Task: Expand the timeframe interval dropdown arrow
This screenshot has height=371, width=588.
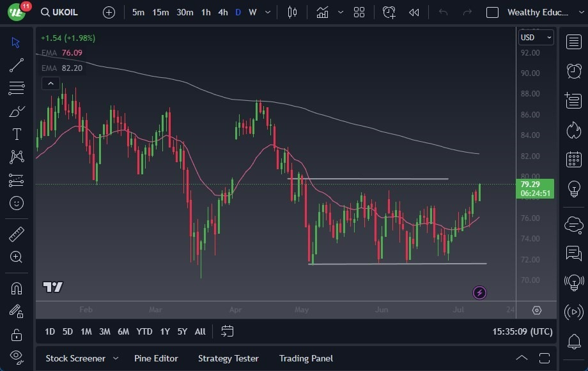Action: tap(267, 12)
